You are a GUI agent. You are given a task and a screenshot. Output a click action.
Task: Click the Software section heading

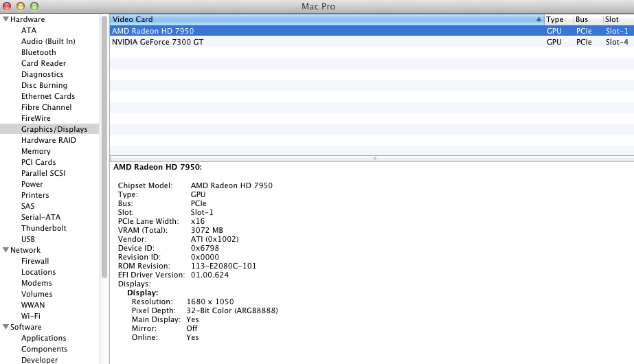(x=26, y=327)
